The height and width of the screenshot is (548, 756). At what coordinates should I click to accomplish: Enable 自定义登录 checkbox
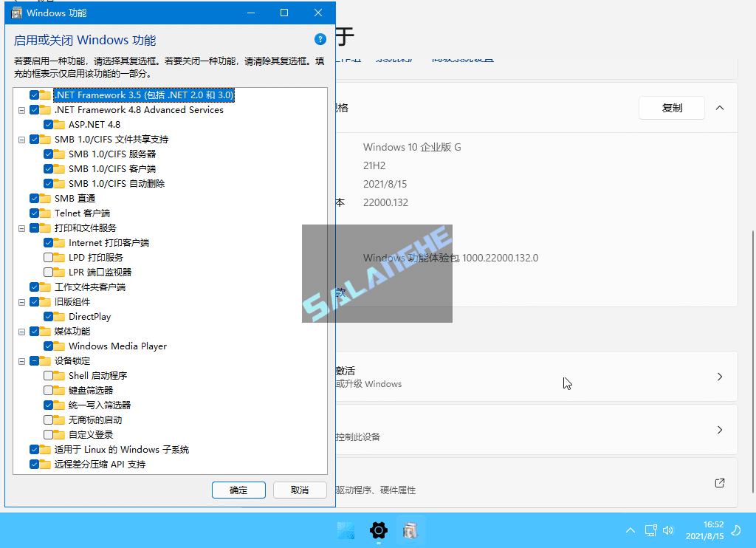click(x=48, y=435)
